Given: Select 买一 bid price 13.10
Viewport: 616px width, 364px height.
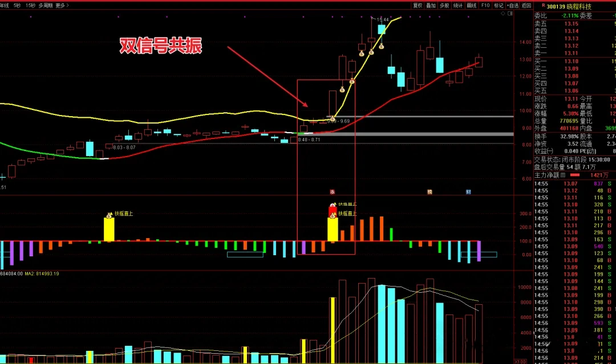Looking at the screenshot, I should point(571,61).
